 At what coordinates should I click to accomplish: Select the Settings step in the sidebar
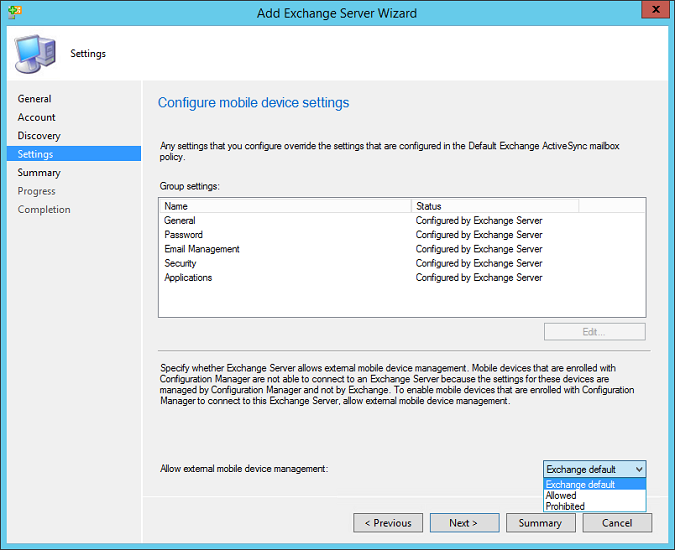36,154
